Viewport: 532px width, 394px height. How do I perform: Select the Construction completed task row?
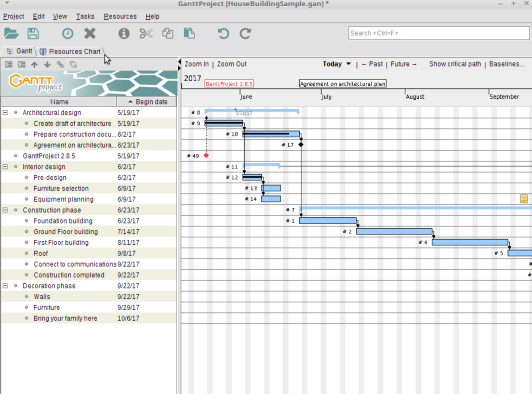tap(88, 275)
